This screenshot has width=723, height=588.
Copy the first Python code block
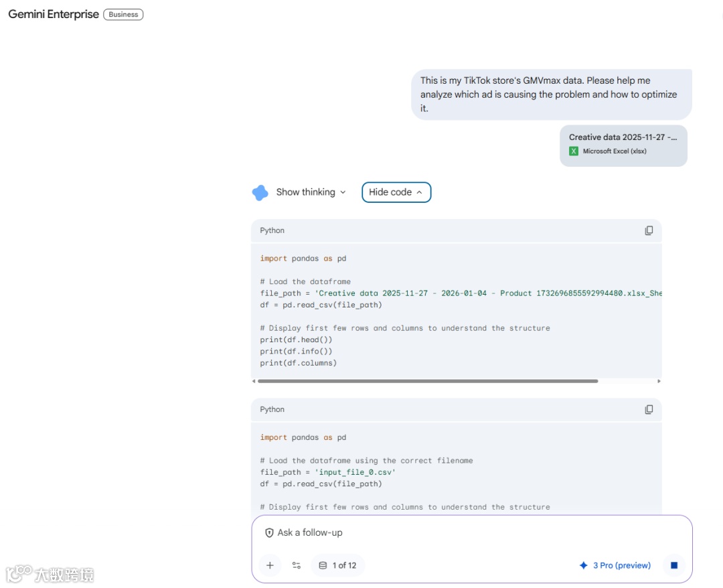(x=648, y=230)
